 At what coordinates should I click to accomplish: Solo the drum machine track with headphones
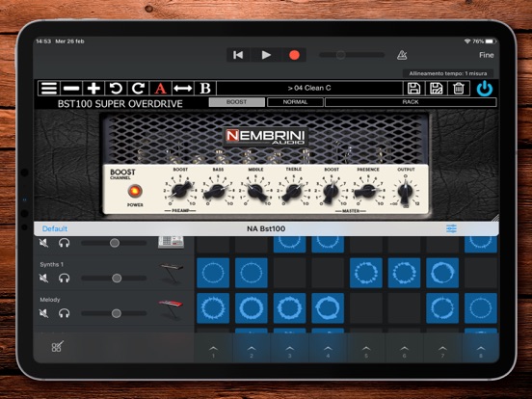pyautogui.click(x=65, y=243)
